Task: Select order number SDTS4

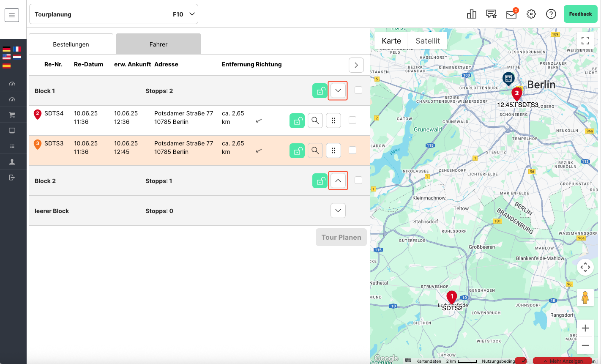Action: (x=54, y=113)
